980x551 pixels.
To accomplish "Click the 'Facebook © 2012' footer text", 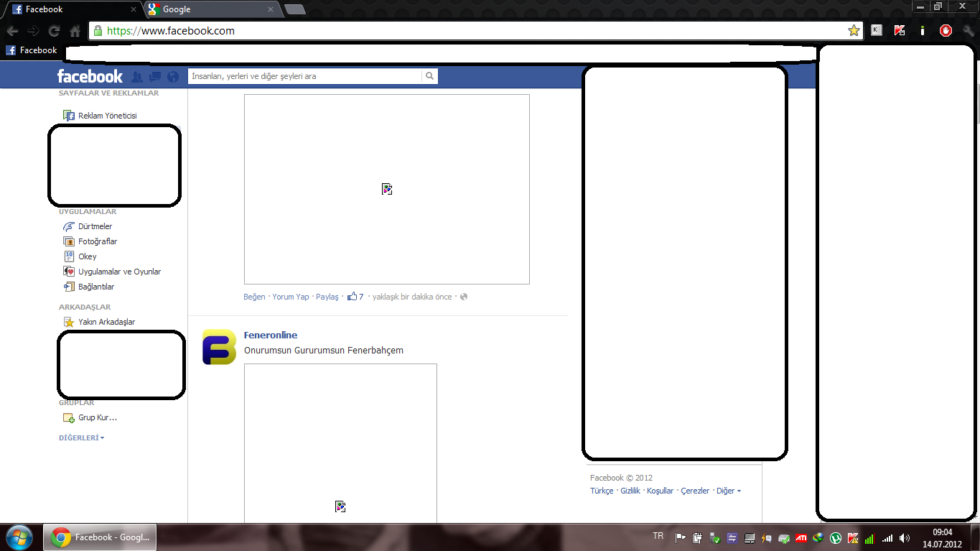I will (x=621, y=478).
